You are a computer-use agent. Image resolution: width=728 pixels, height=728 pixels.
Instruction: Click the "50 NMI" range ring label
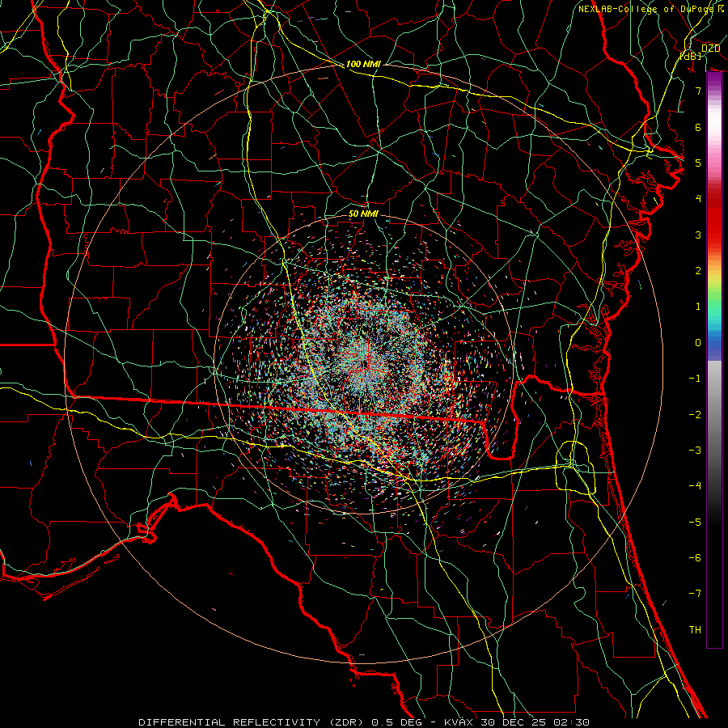tap(363, 214)
